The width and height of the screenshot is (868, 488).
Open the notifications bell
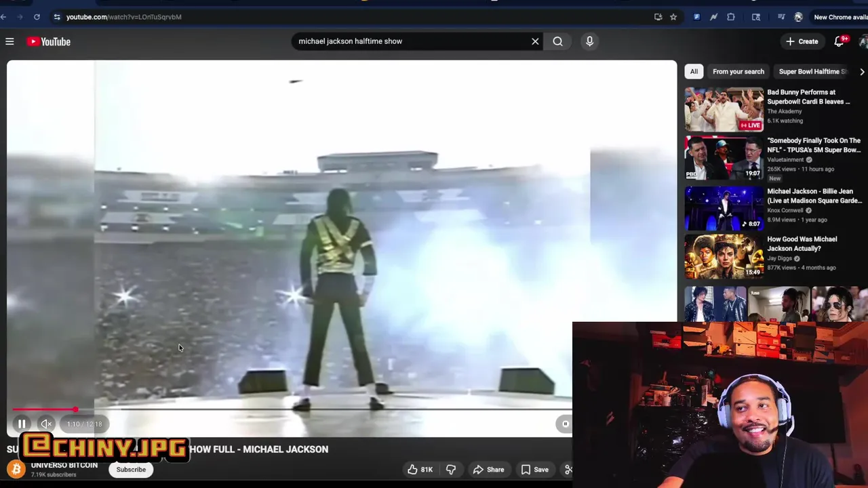click(840, 41)
